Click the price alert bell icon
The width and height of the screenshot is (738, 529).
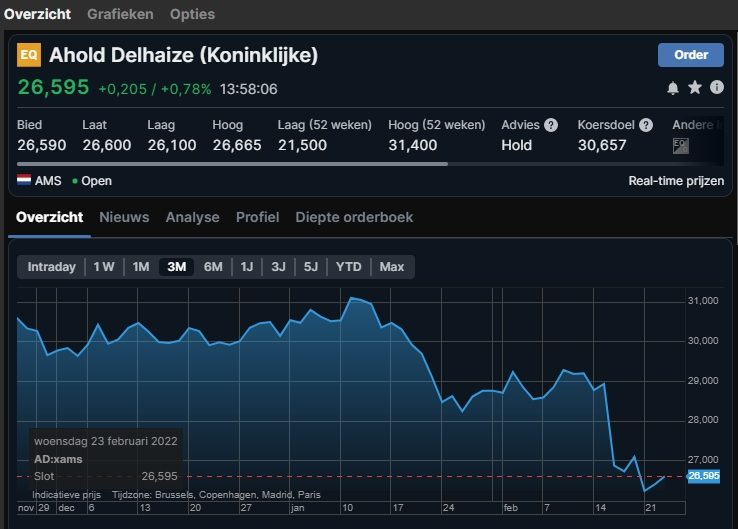click(x=673, y=88)
